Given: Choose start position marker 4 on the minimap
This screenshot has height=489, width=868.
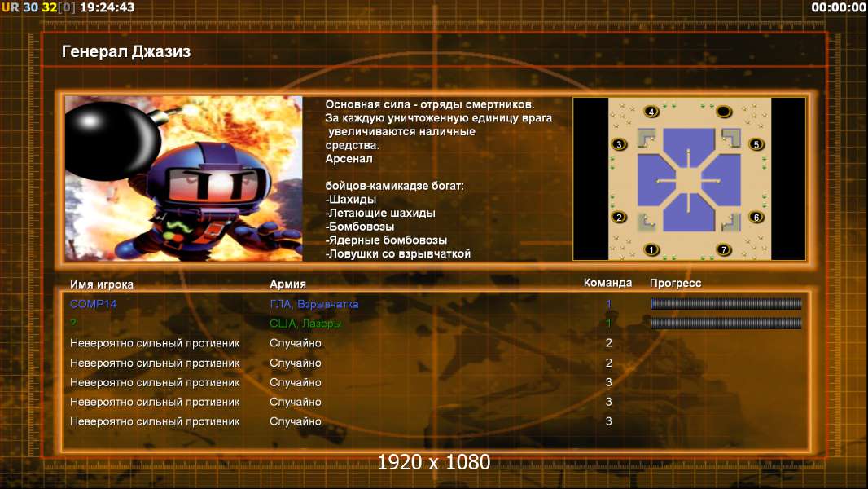Looking at the screenshot, I should pyautogui.click(x=651, y=112).
